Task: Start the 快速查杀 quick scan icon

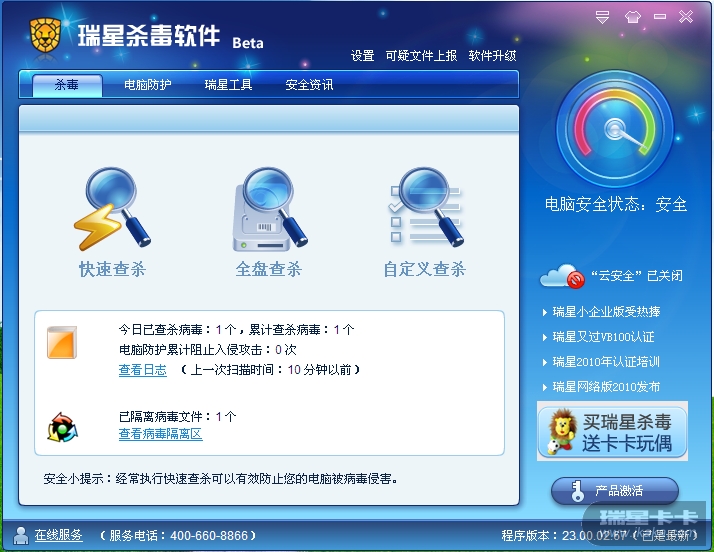Action: click(112, 209)
